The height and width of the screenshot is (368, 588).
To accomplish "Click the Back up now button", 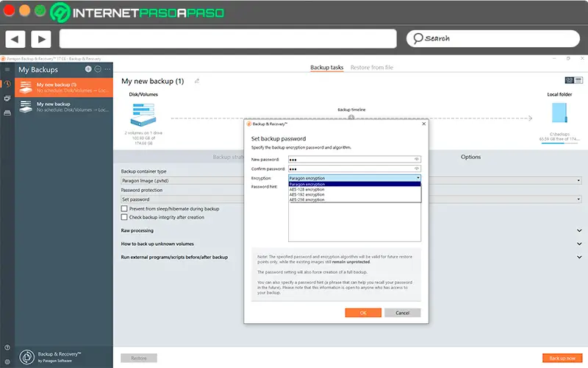I will [x=562, y=358].
